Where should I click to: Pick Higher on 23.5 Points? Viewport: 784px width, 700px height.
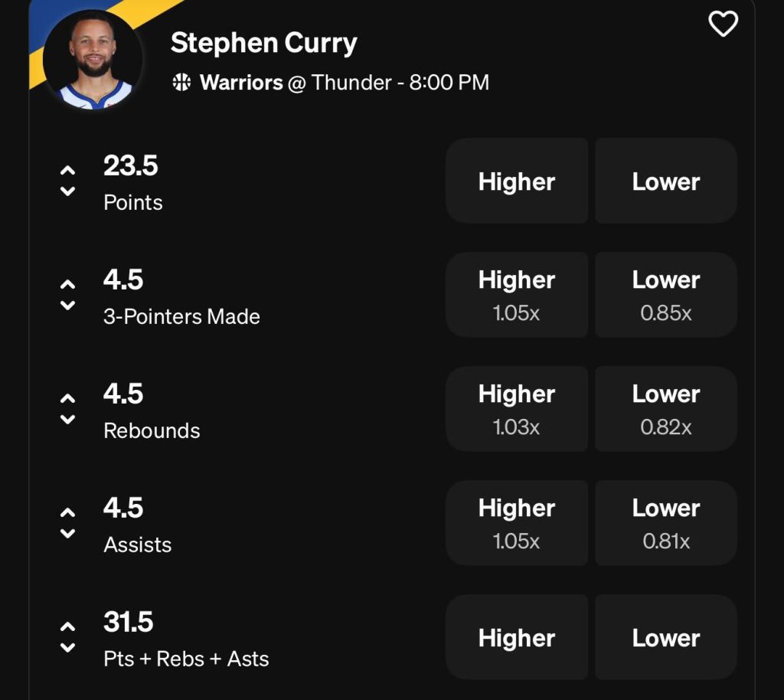(x=517, y=181)
